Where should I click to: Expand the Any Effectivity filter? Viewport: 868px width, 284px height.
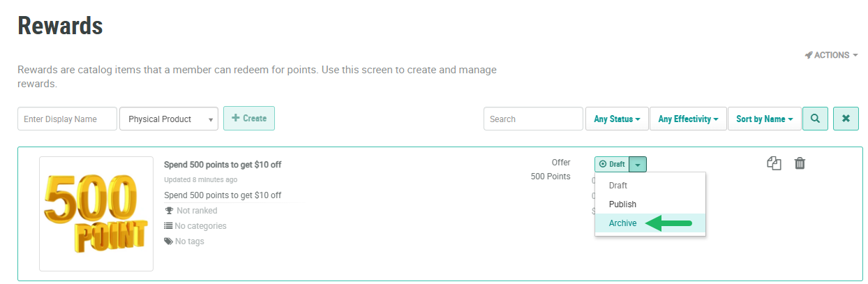pyautogui.click(x=688, y=119)
